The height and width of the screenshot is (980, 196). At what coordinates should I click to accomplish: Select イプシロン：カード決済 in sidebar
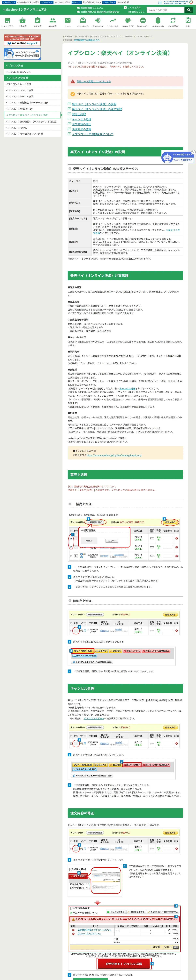point(32,84)
